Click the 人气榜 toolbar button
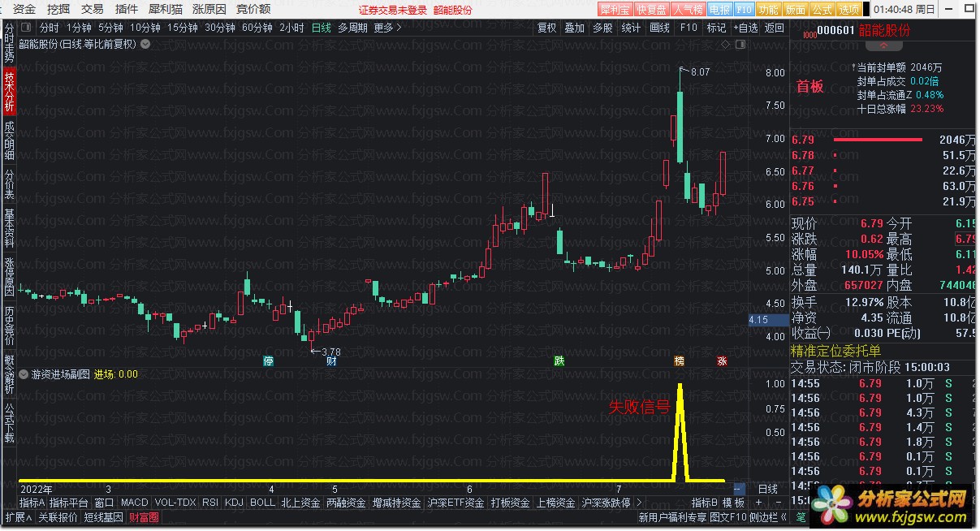This screenshot has height=531, width=980. (x=687, y=10)
